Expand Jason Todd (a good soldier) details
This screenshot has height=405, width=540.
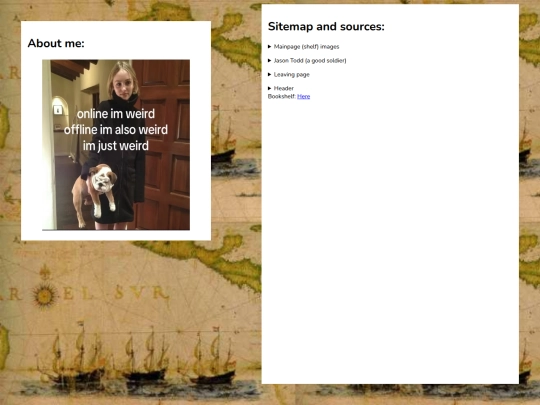pyautogui.click(x=307, y=61)
